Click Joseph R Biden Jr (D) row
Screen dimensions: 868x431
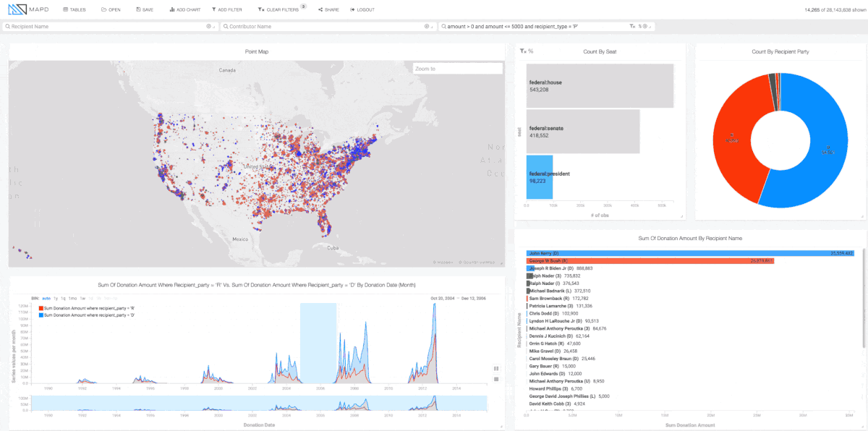[x=561, y=268]
